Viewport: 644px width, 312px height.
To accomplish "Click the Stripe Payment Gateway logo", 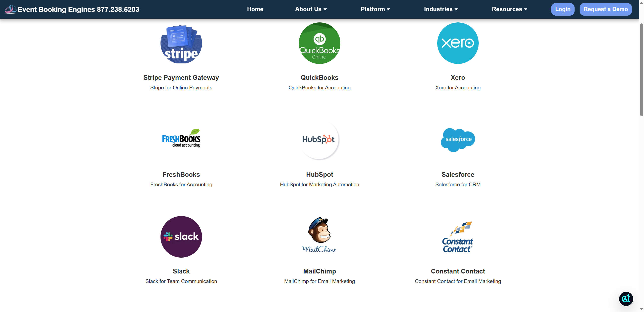I will (181, 43).
